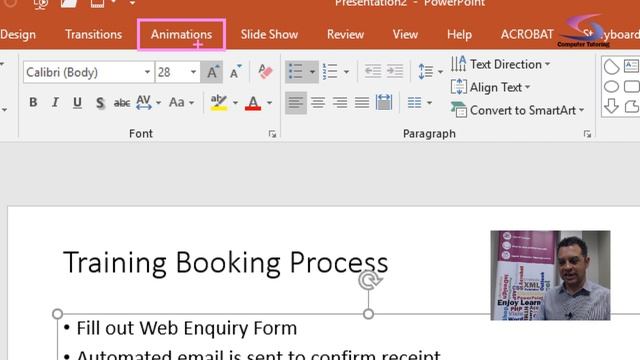Viewport: 640px width, 360px height.
Task: Toggle Bold formatting
Action: (33, 102)
